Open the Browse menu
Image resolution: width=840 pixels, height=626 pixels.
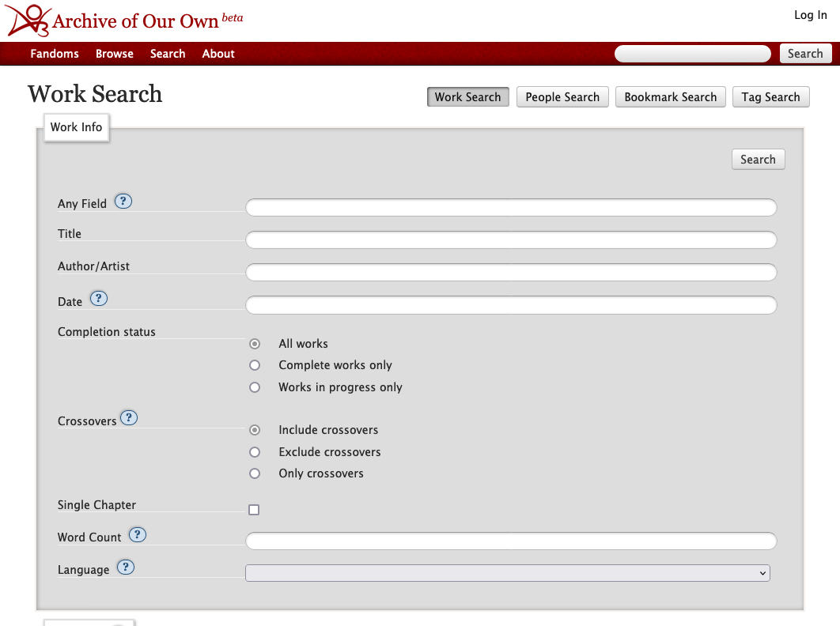point(115,54)
